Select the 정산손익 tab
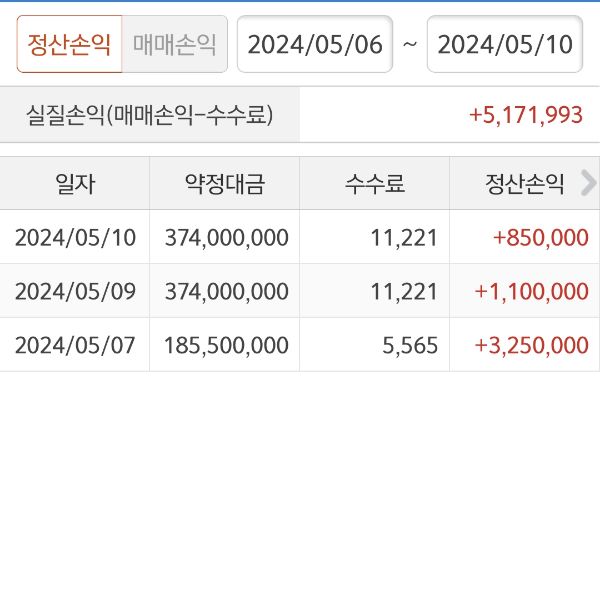Image resolution: width=600 pixels, height=600 pixels. (69, 45)
